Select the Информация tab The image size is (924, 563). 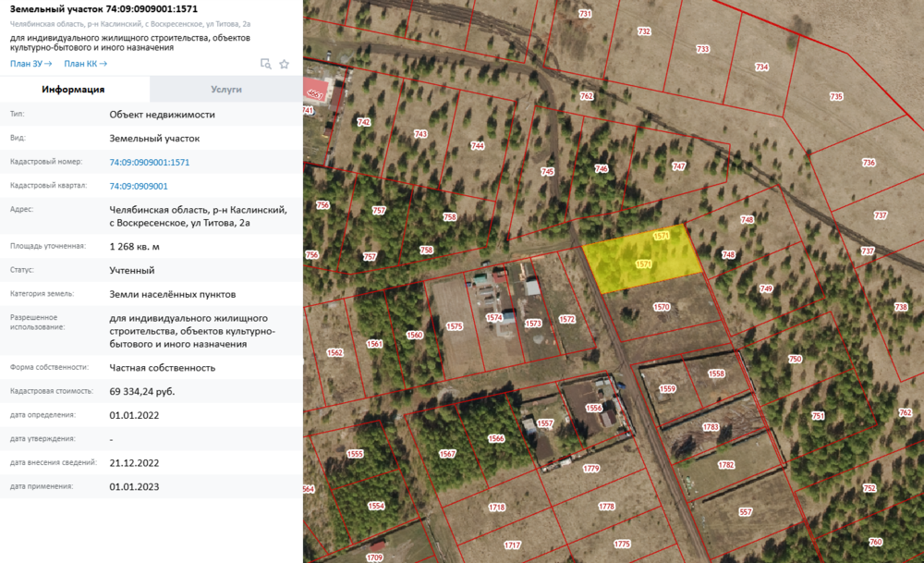(74, 90)
